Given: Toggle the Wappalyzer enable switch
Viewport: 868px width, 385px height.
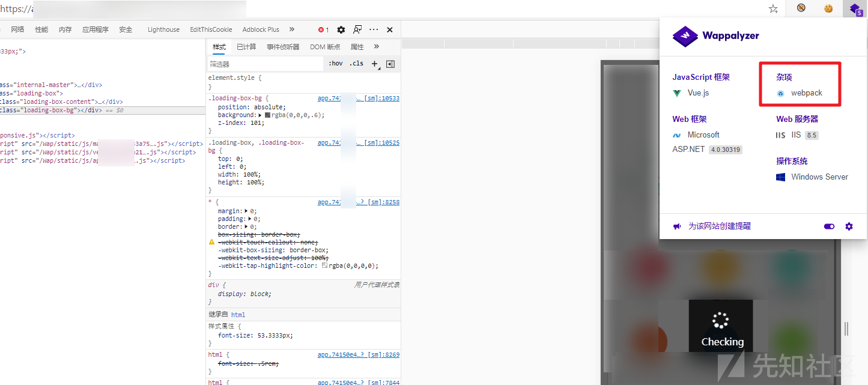Looking at the screenshot, I should (830, 226).
